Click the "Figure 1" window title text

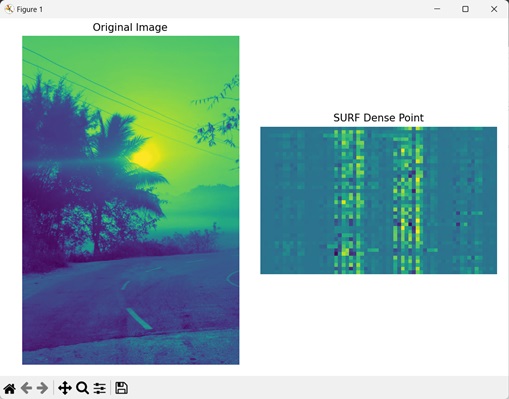(30, 9)
